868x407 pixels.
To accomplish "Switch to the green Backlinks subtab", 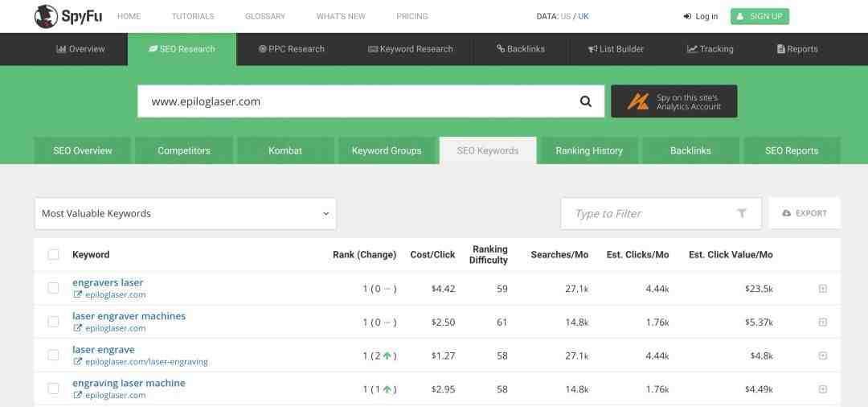I will 690,150.
